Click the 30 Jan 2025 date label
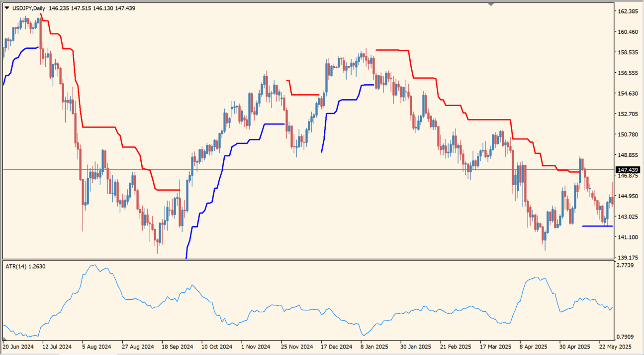The height and width of the screenshot is (355, 644). 416,347
